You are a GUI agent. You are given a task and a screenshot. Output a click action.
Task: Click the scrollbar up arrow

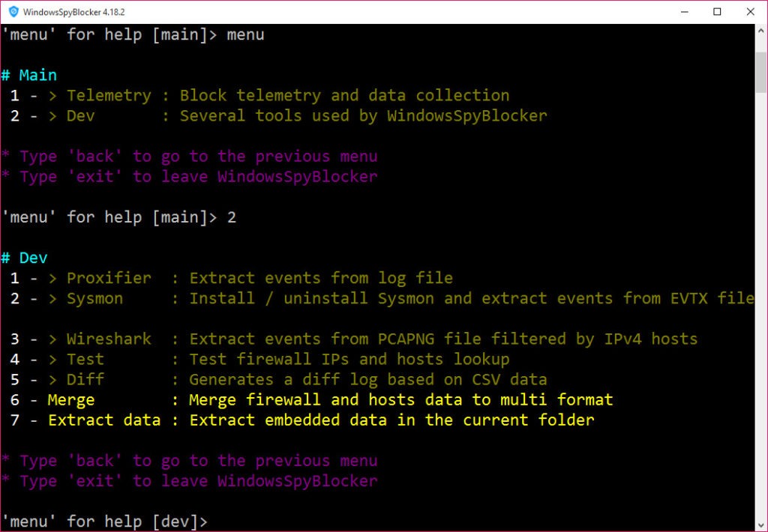click(761, 31)
